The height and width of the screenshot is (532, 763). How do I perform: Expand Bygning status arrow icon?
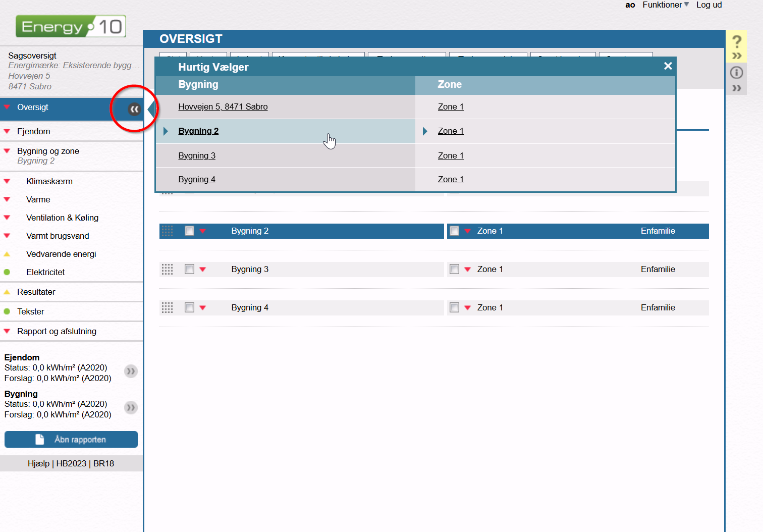point(131,408)
